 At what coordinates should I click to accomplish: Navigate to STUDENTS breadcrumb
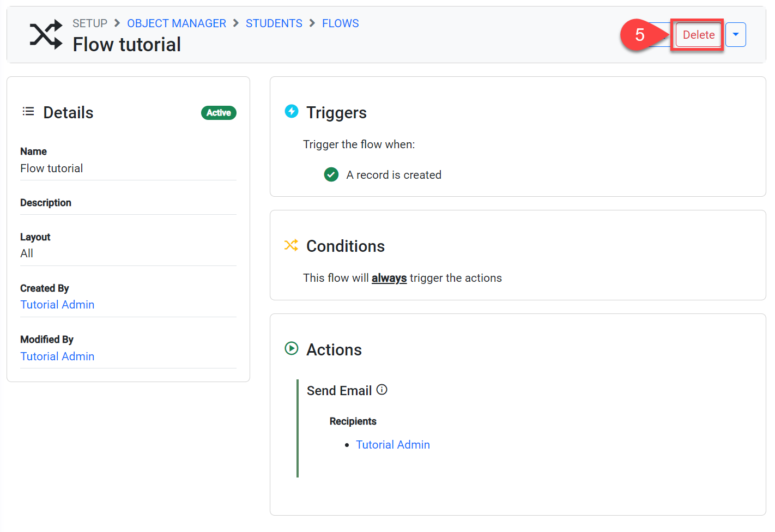[274, 23]
